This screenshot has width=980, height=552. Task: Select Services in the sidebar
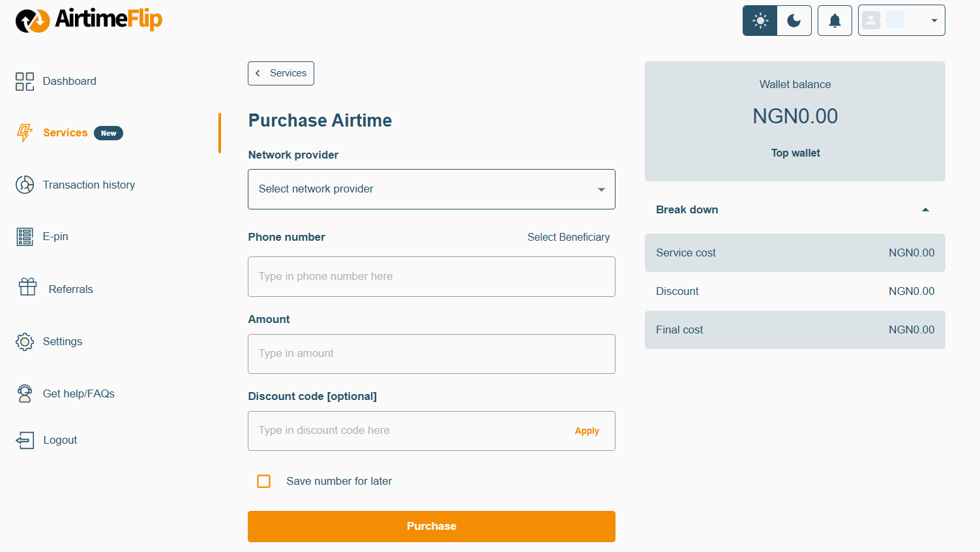[65, 133]
